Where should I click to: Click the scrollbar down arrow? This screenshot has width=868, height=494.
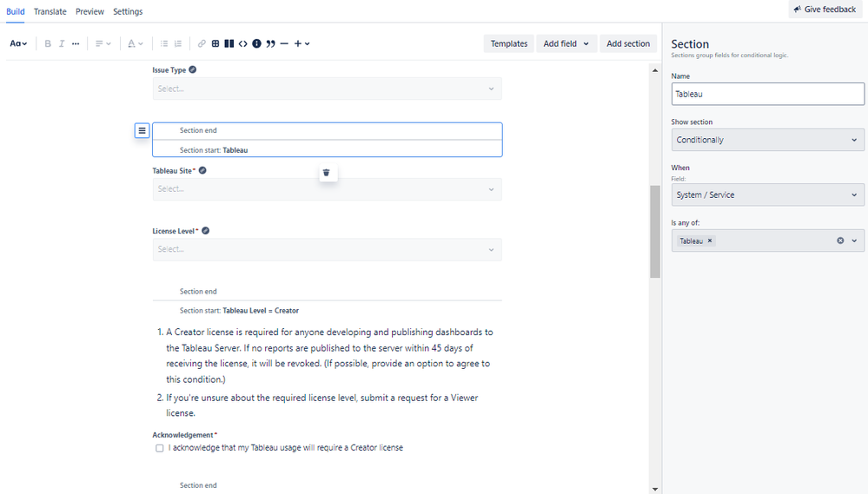[x=655, y=489]
